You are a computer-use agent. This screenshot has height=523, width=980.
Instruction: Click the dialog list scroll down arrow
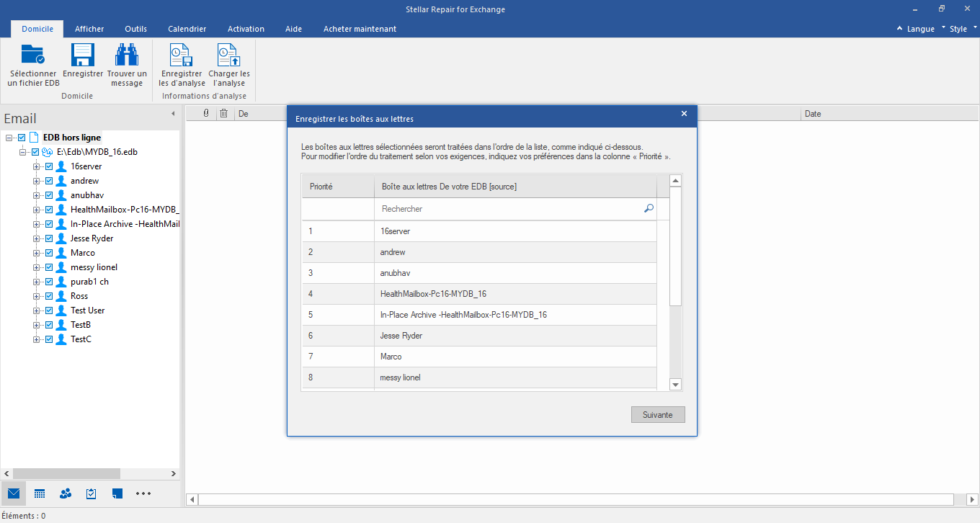coord(675,385)
